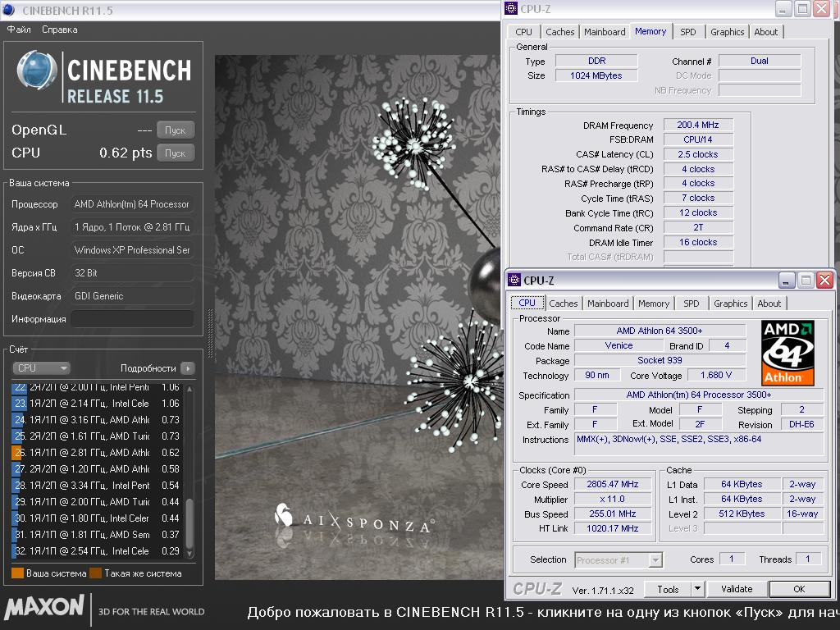840x630 pixels.
Task: Click the CPU-Z Tools button
Action: (668, 589)
